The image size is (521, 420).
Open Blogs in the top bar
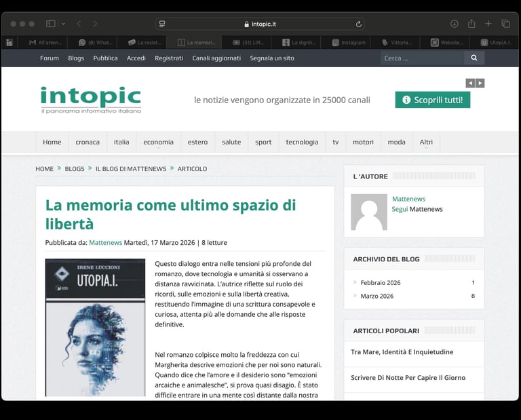[x=76, y=58]
